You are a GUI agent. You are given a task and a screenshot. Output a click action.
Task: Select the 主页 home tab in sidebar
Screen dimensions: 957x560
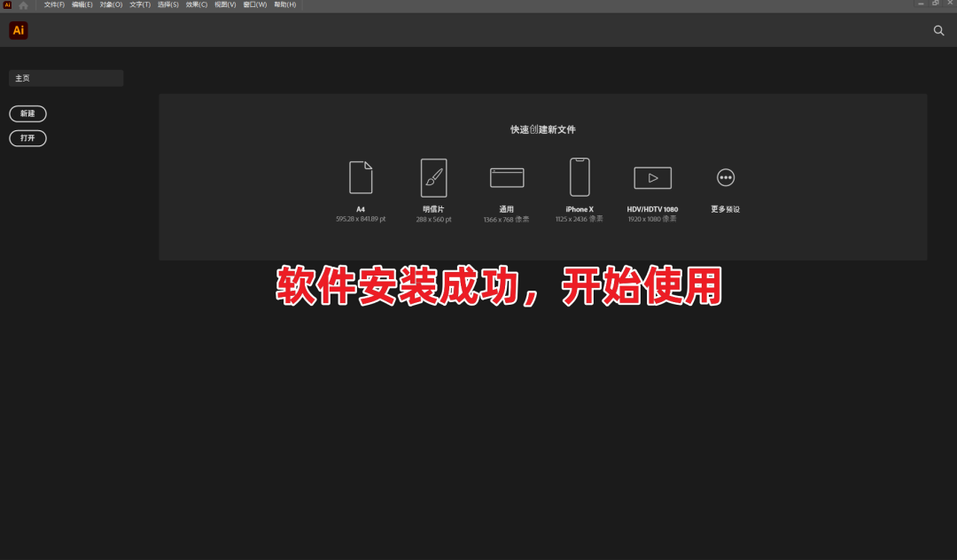tap(66, 78)
